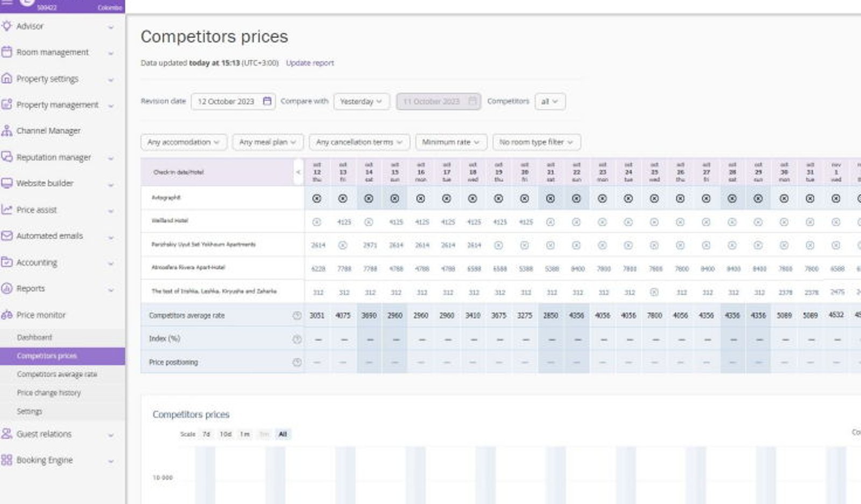This screenshot has height=504, width=861.
Task: Click the Website builder monitor icon
Action: (7, 183)
